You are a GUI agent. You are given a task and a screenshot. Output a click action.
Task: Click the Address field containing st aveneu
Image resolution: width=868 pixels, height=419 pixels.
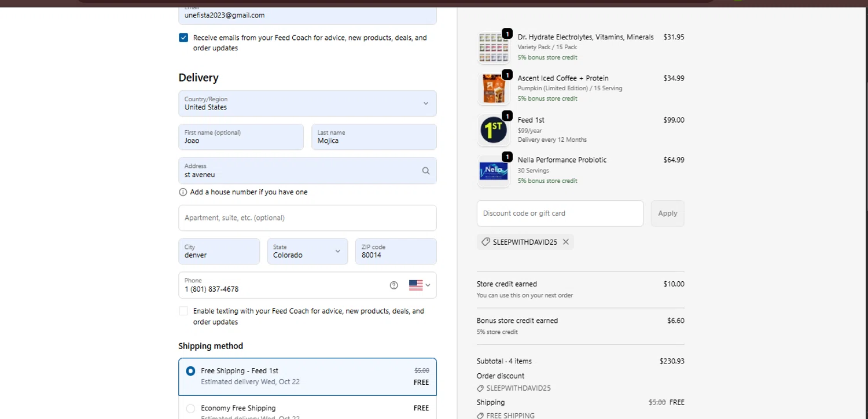coord(307,171)
